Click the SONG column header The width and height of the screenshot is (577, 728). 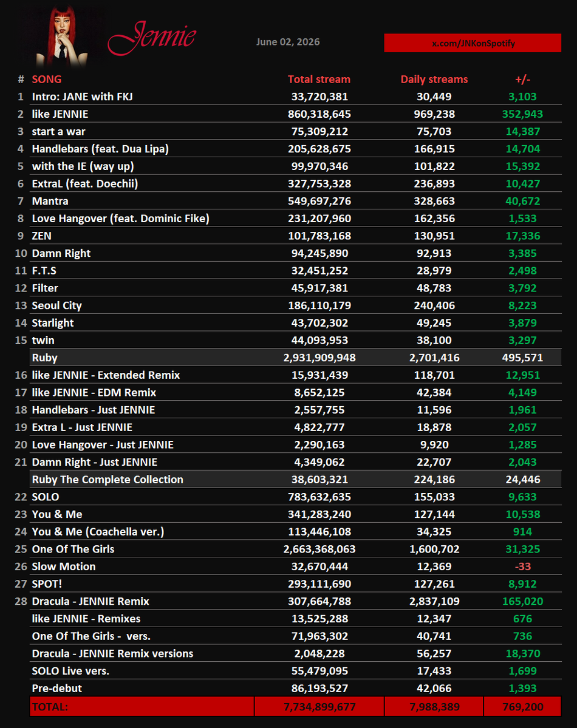46,80
